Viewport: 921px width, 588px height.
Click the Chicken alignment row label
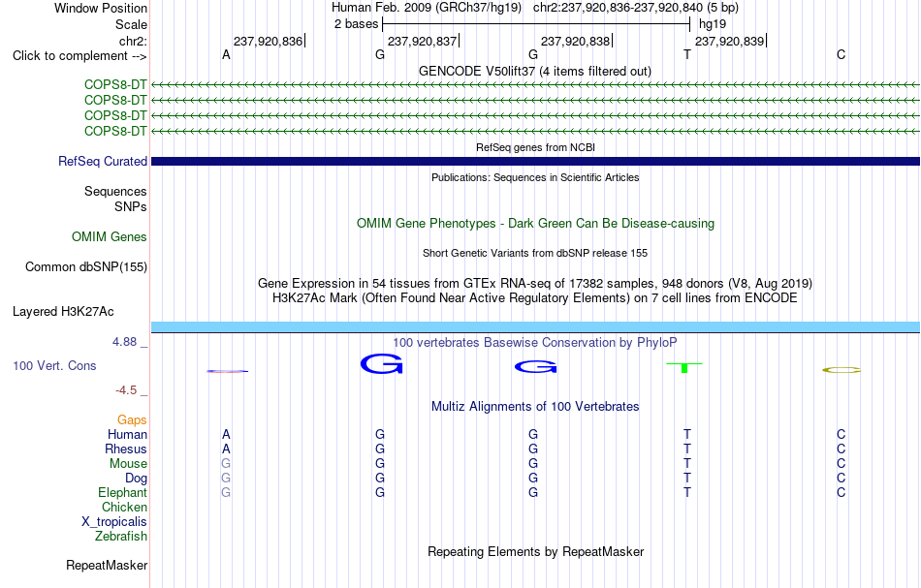pos(124,507)
